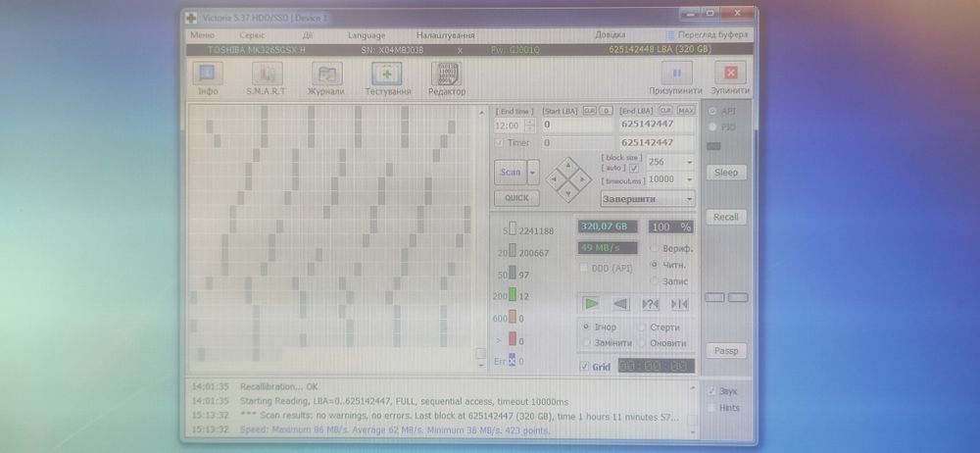Click the MAX button for End LBA
980x453 pixels.
point(686,111)
